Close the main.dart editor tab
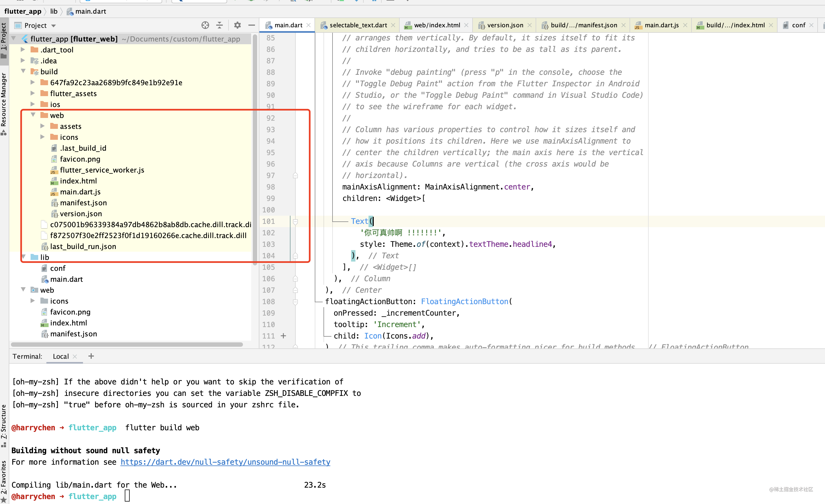825x504 pixels. pyautogui.click(x=308, y=25)
